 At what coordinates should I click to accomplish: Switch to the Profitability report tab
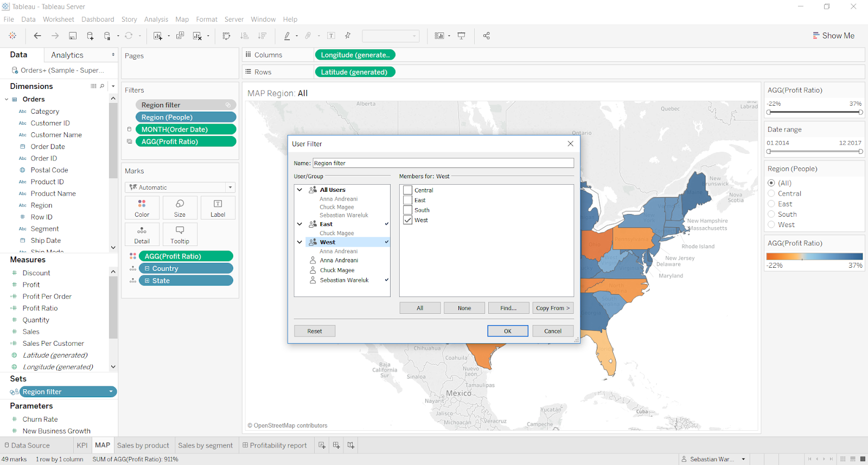pos(275,445)
